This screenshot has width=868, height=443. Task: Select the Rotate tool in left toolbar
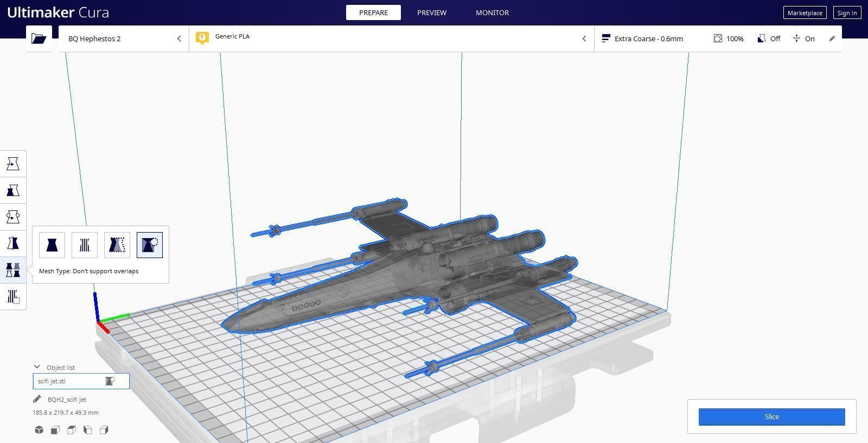(x=13, y=217)
